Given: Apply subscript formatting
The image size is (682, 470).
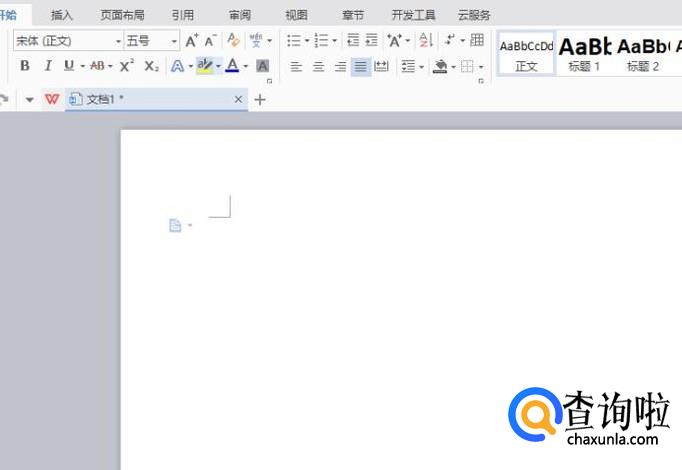Looking at the screenshot, I should point(151,66).
